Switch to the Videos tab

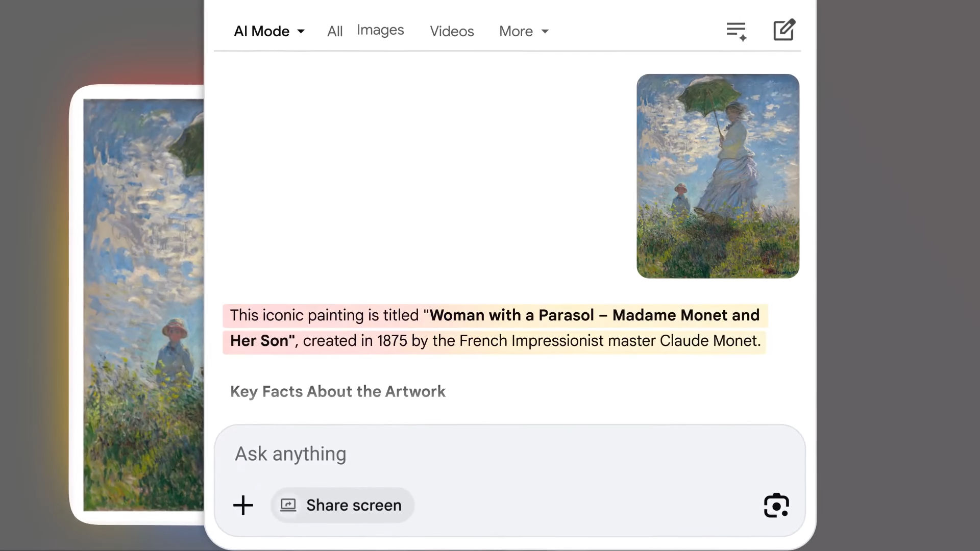(452, 32)
